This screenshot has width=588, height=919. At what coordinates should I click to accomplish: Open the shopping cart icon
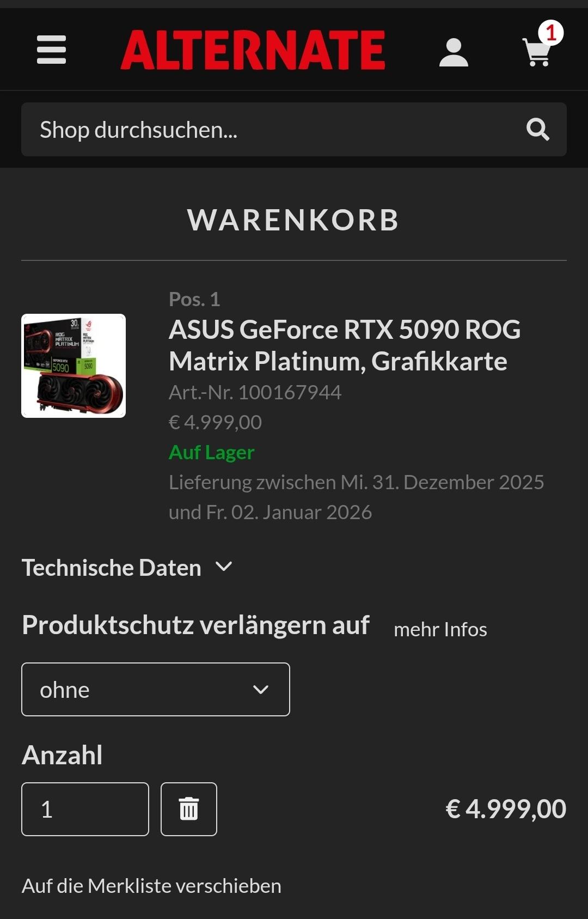537,52
